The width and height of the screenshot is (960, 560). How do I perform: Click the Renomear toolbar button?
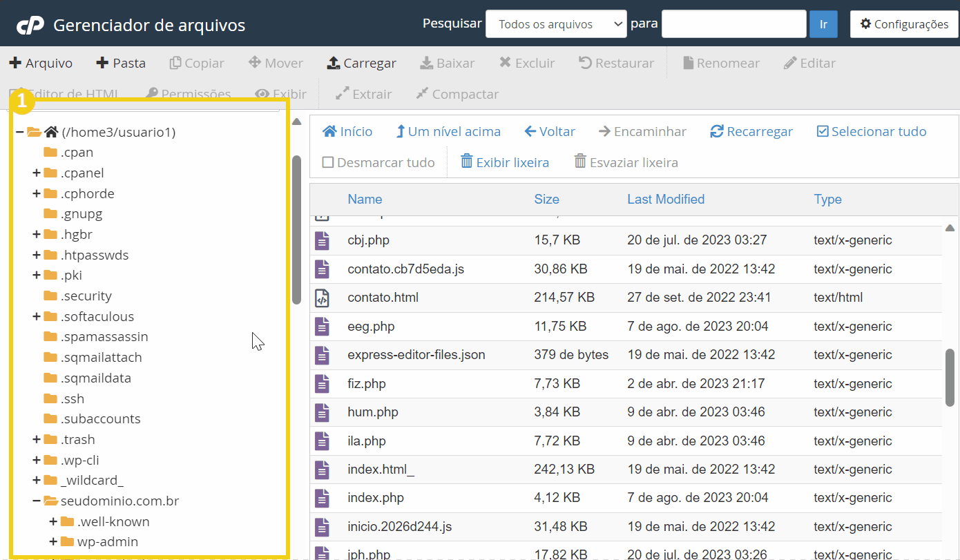point(721,63)
